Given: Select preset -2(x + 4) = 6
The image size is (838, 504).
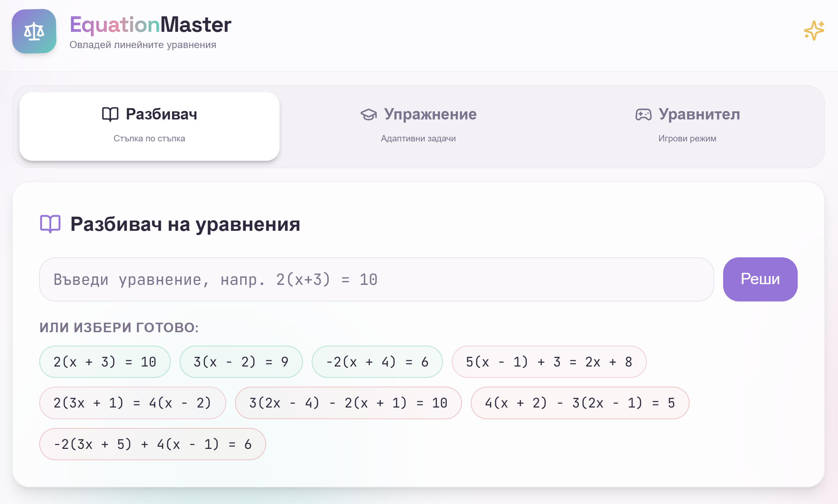Looking at the screenshot, I should pos(377,362).
